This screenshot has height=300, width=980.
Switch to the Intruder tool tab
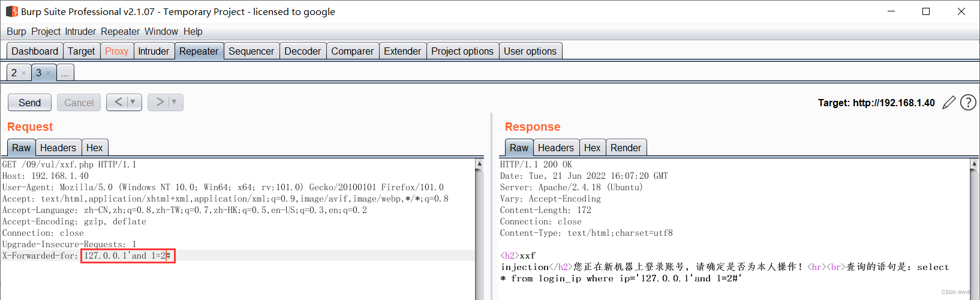pos(154,51)
